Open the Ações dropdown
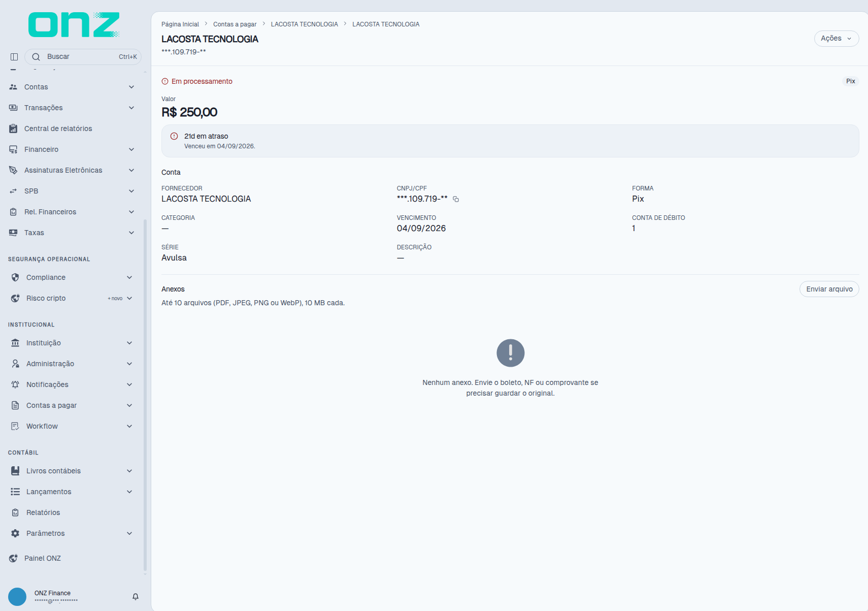 tap(837, 39)
